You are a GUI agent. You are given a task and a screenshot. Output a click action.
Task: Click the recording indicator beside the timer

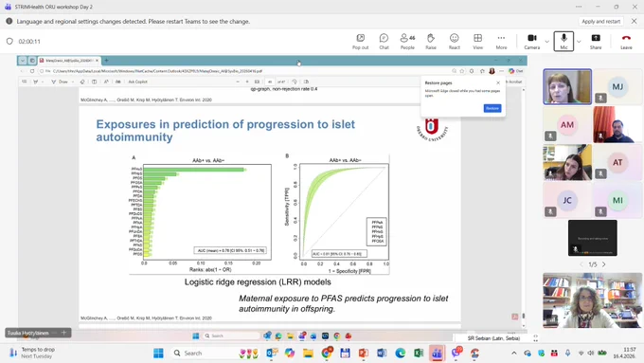[x=9, y=41]
